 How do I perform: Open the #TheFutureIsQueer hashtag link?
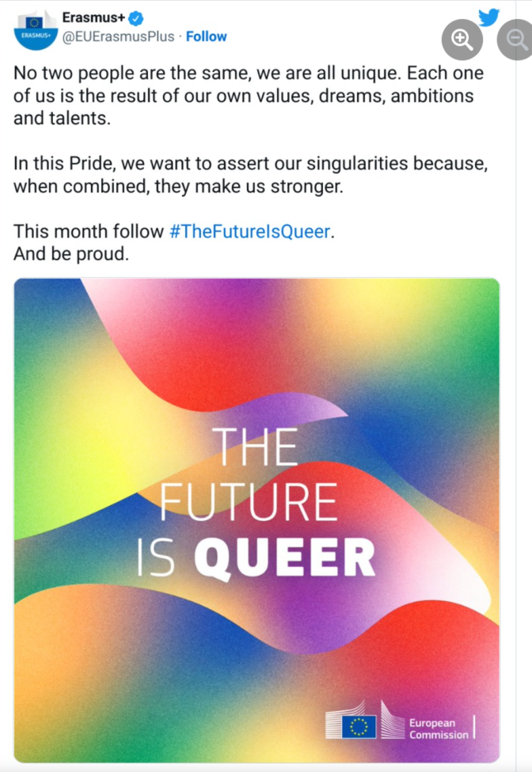[x=249, y=232]
